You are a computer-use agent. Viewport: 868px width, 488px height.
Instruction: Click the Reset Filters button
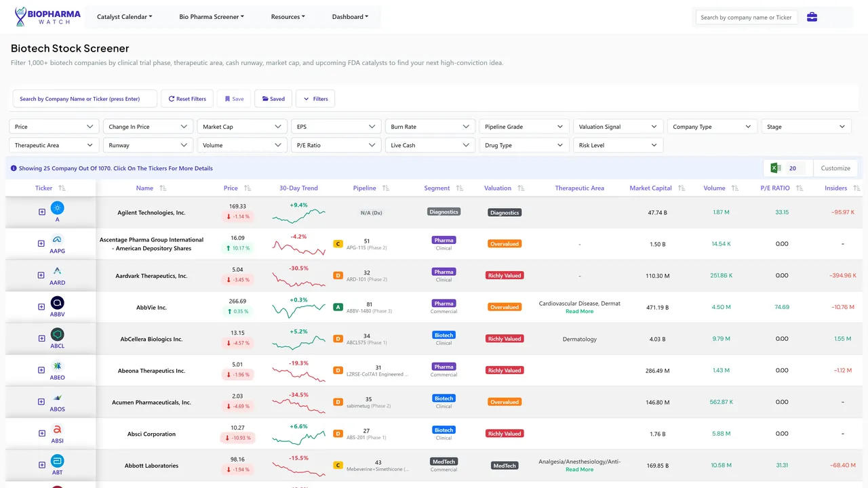pos(187,99)
